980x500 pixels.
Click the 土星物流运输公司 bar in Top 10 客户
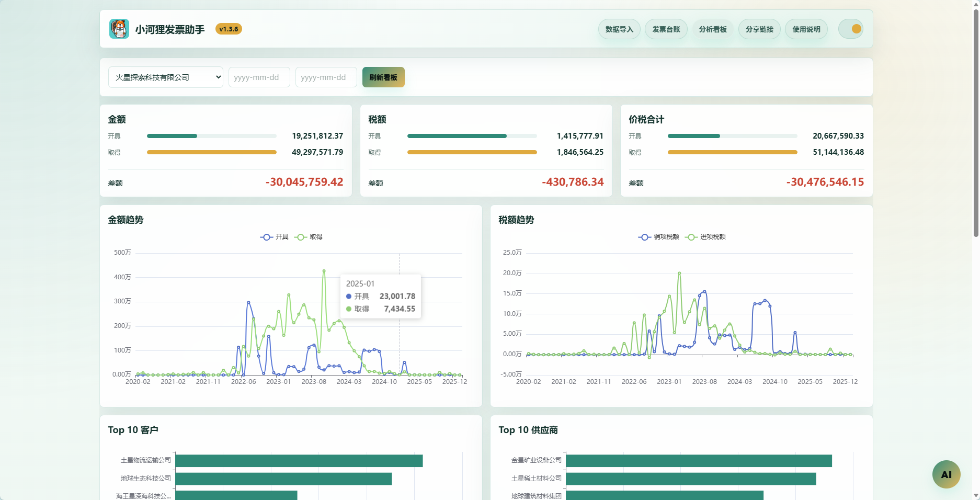tap(299, 461)
